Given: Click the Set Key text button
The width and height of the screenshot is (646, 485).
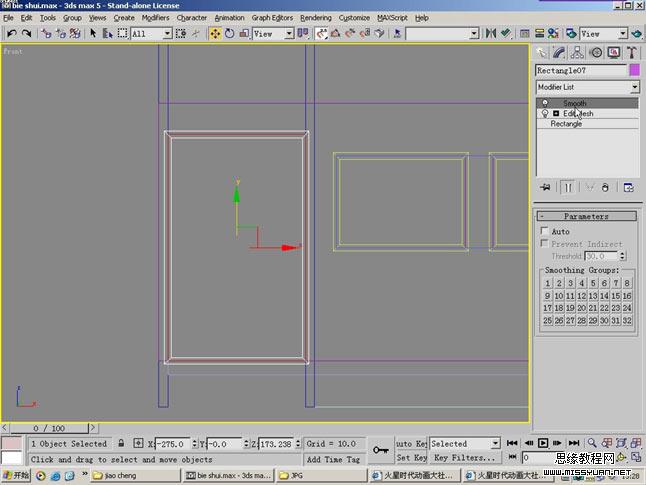Looking at the screenshot, I should pyautogui.click(x=411, y=457).
